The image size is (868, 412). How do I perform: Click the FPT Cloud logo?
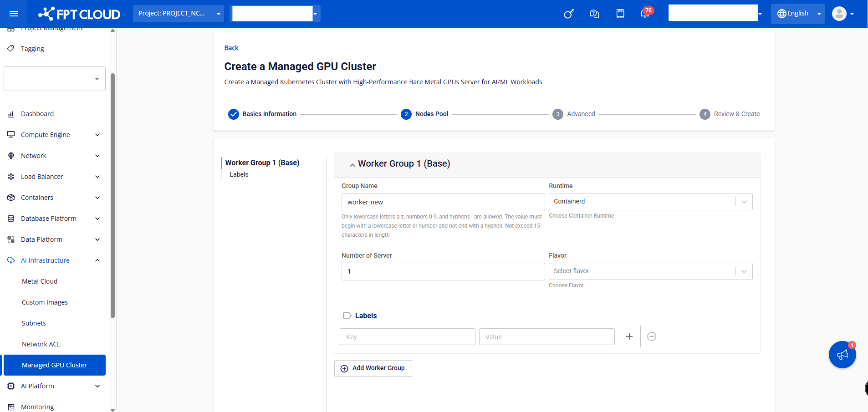79,14
